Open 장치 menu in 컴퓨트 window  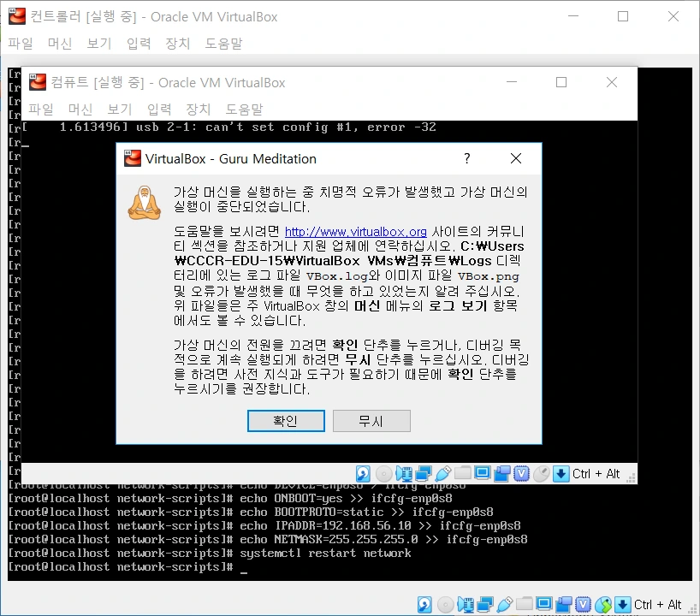[x=199, y=109]
